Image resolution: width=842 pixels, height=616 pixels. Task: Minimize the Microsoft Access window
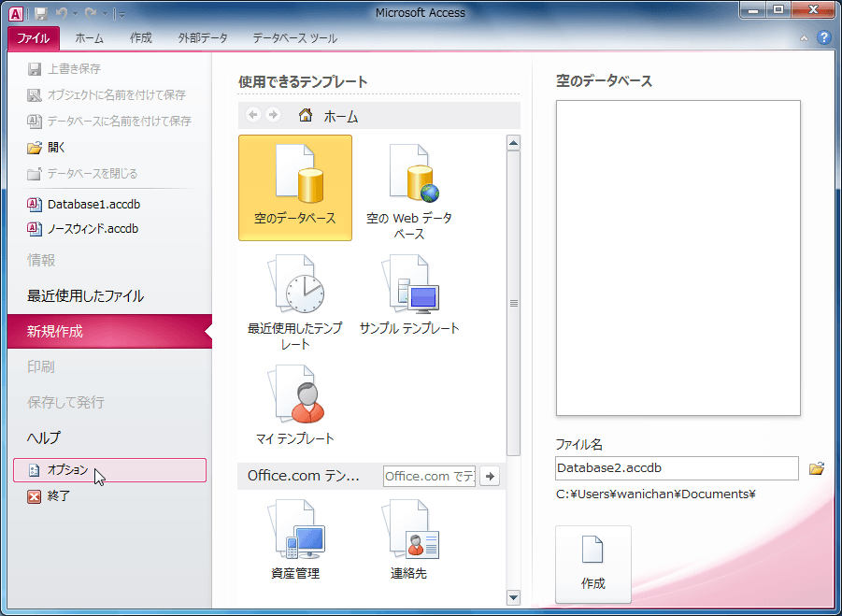(x=754, y=10)
